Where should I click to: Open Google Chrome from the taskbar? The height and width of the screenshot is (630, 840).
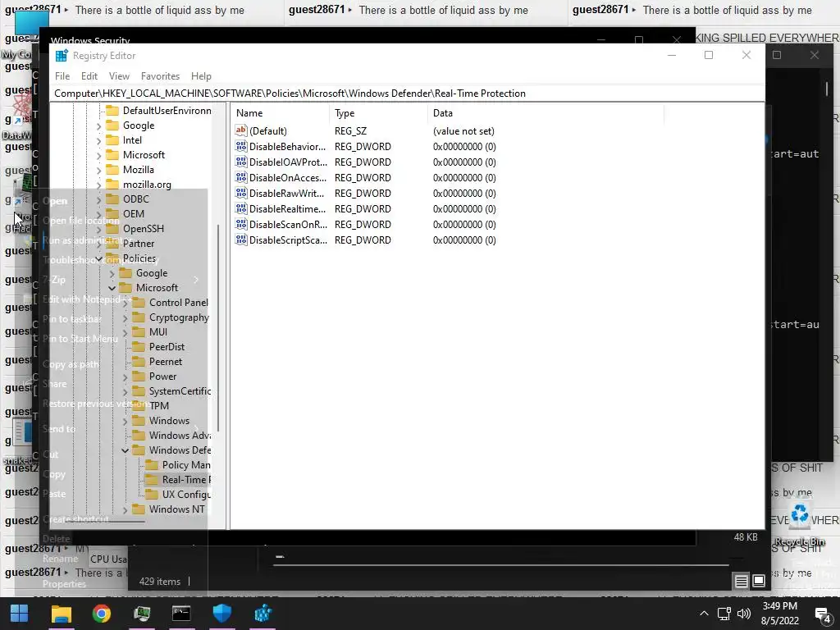click(101, 614)
